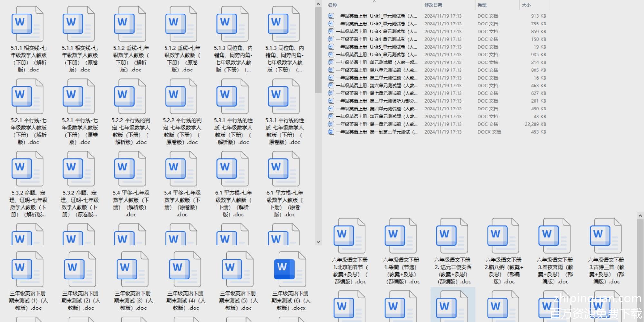Select the 5.4 平移 解析版 Word icon
Image resolution: width=644 pixels, height=322 pixels.
tap(130, 169)
